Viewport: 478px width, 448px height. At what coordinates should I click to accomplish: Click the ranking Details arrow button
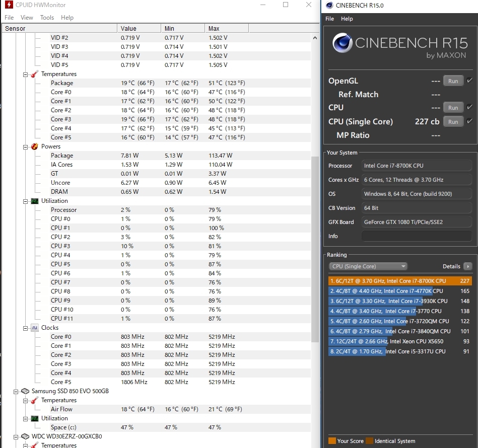coord(468,266)
